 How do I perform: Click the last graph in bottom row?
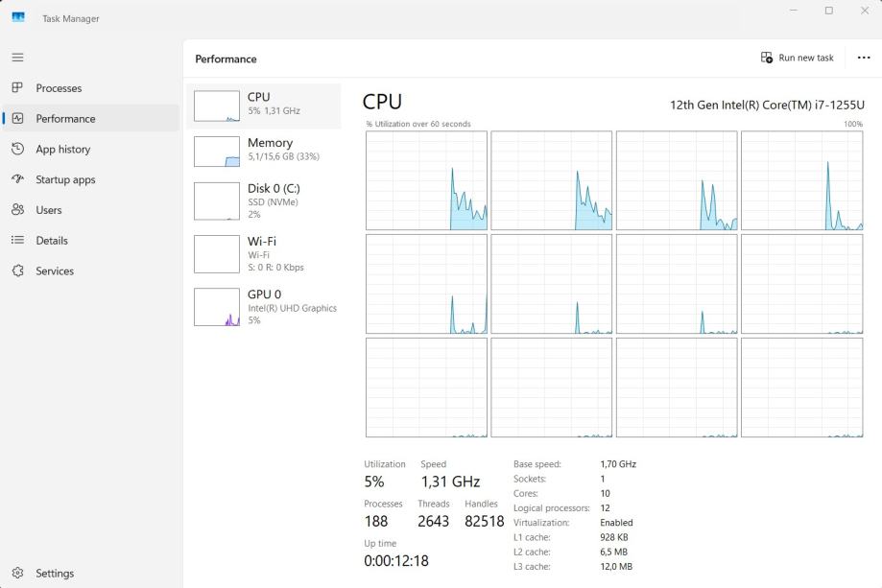coord(801,388)
